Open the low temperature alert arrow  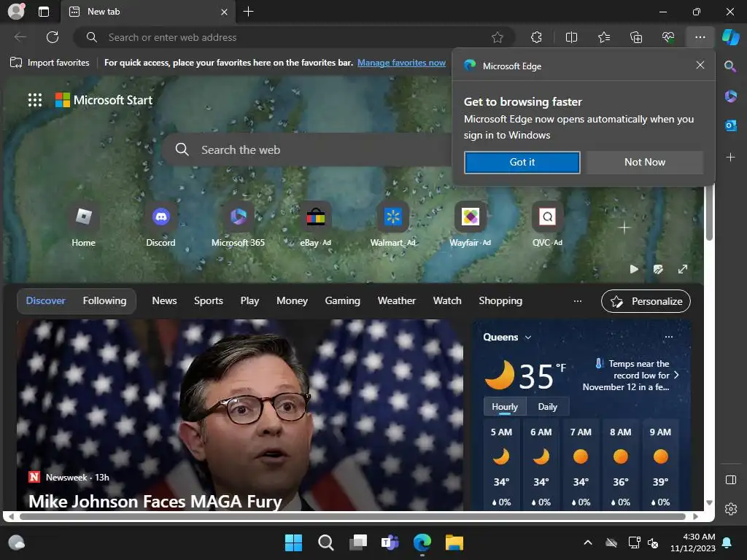point(676,376)
